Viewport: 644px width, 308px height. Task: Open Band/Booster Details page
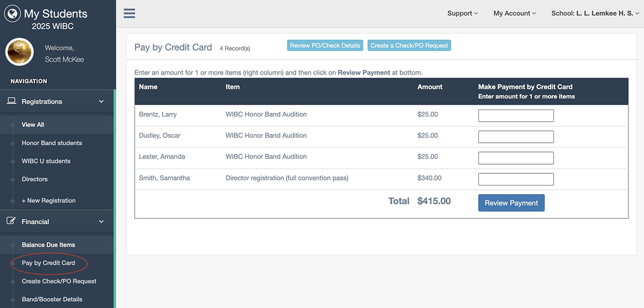pyautogui.click(x=52, y=299)
